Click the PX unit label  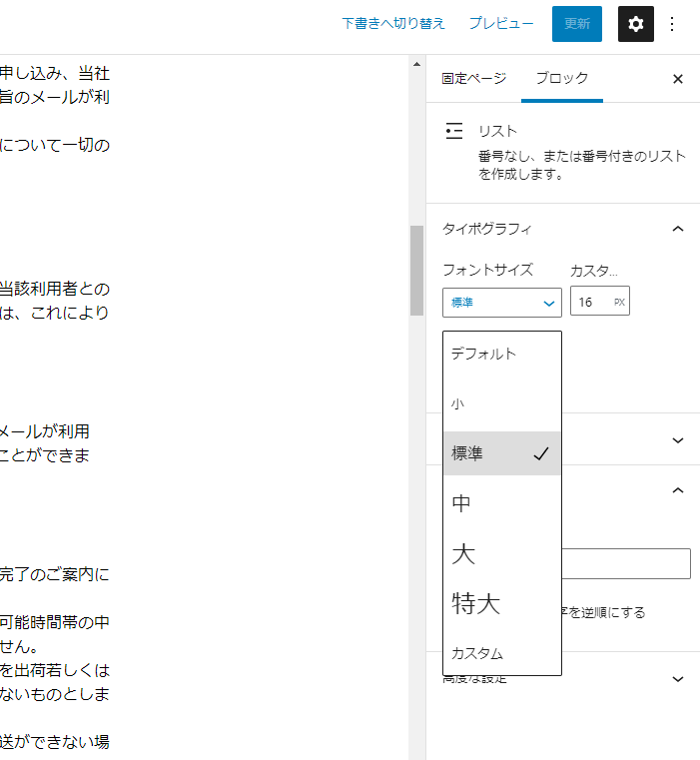pos(619,302)
